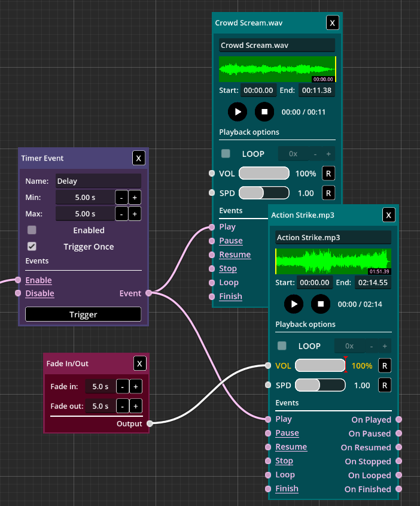Increase Fade in duration with plus

coord(136,387)
